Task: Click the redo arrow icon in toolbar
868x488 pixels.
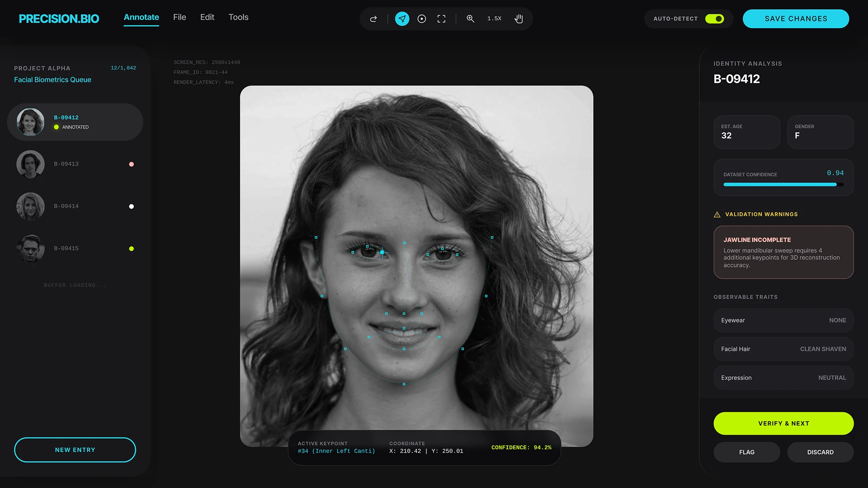Action: coord(373,19)
